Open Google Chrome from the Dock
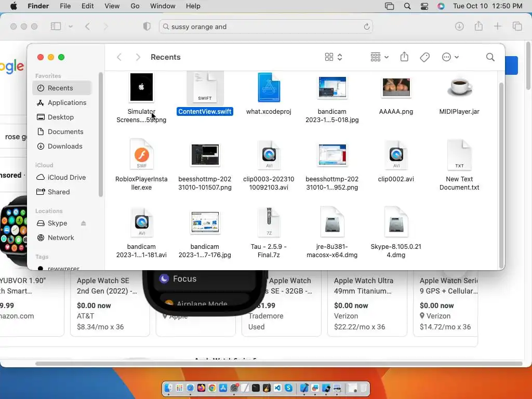 tap(212, 388)
